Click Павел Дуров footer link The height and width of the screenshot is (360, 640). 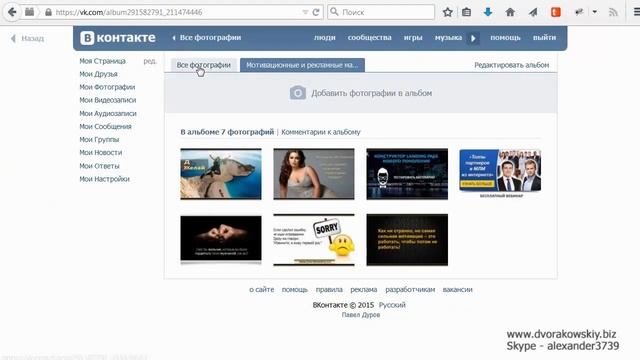click(x=361, y=315)
